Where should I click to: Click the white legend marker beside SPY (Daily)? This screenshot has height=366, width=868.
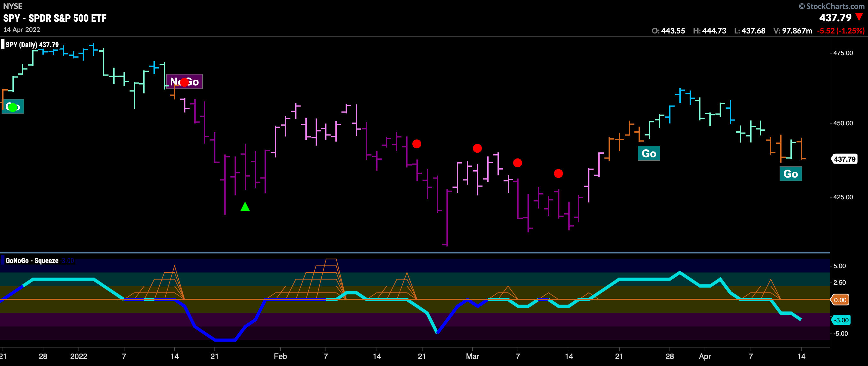click(3, 44)
